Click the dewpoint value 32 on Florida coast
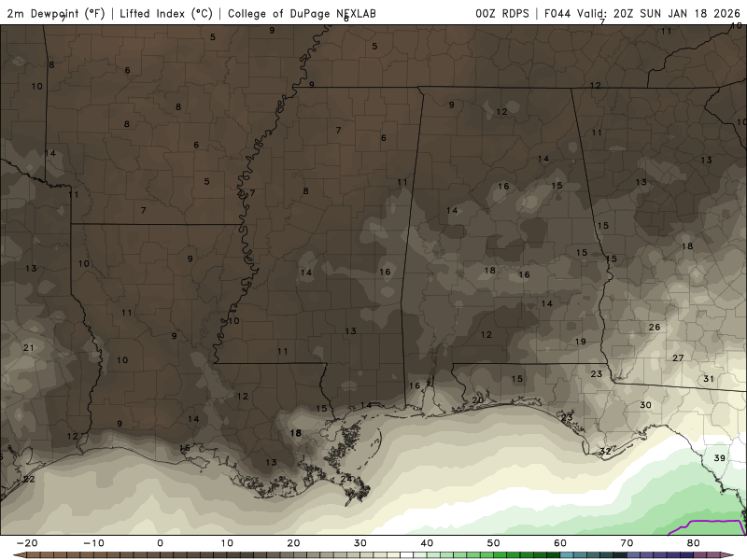This screenshot has height=560, width=747. [605, 451]
